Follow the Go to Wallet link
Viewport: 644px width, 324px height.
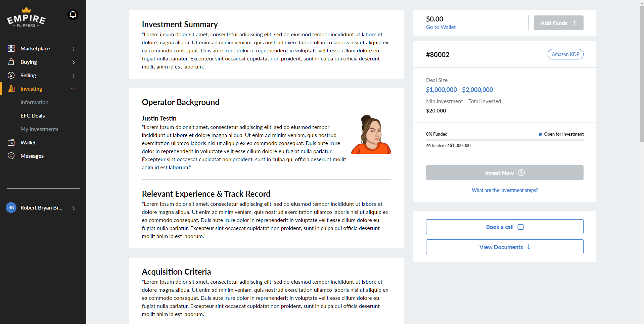pyautogui.click(x=441, y=27)
